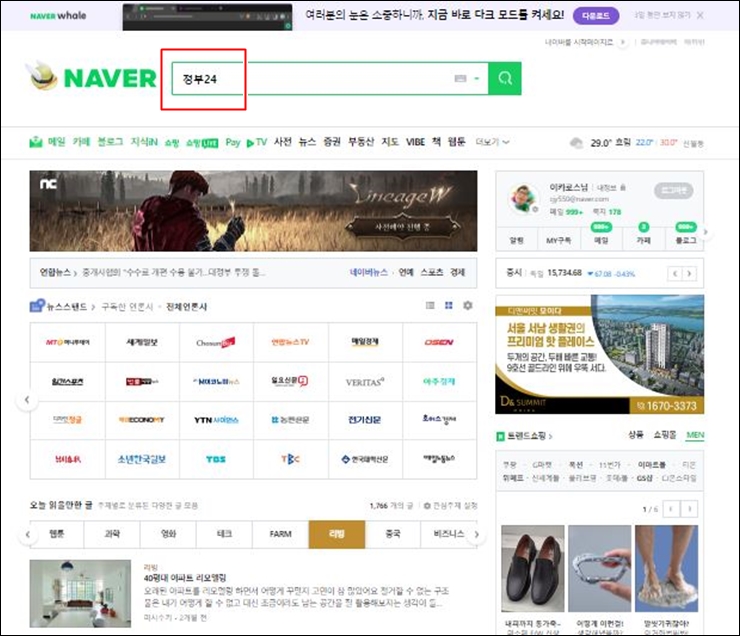
Task: Click the purple 다운로드 button in banner
Action: (x=596, y=16)
